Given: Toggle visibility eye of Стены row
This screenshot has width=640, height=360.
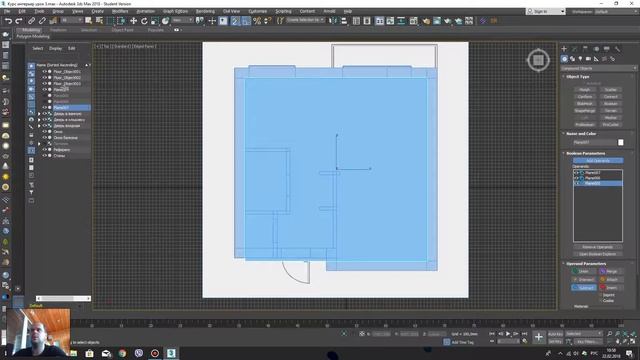Looking at the screenshot, I should 44,156.
